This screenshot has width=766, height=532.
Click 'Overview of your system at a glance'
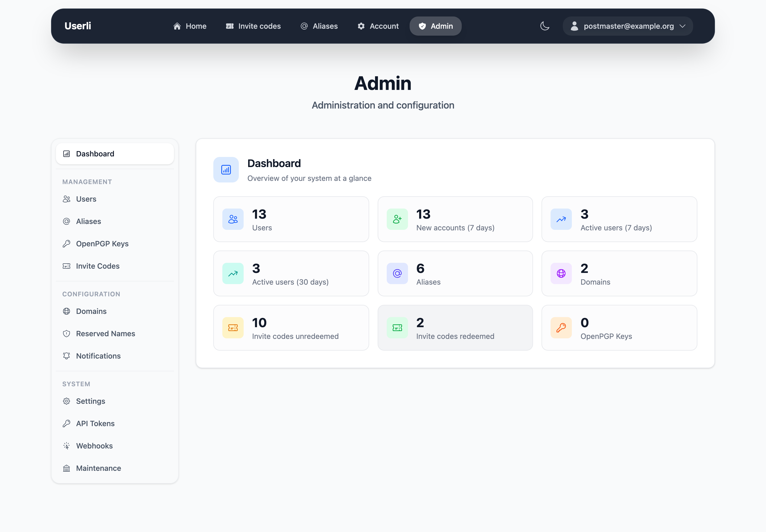[x=309, y=178]
